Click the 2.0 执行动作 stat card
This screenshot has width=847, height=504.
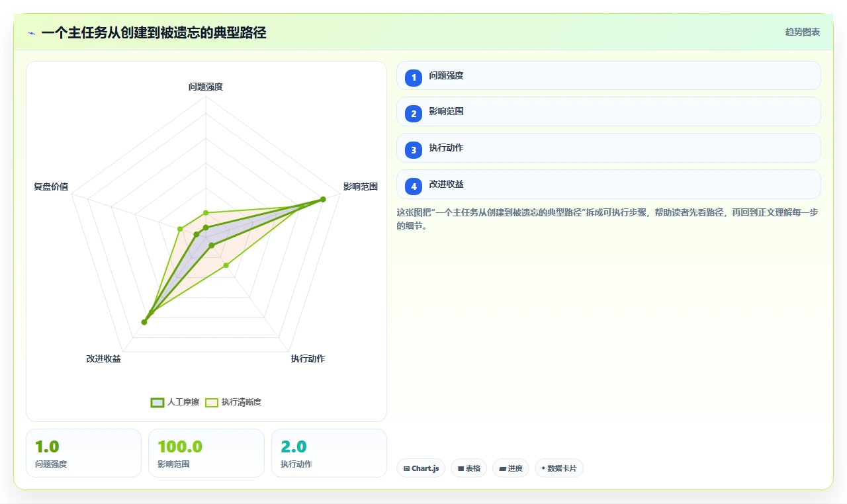(329, 453)
